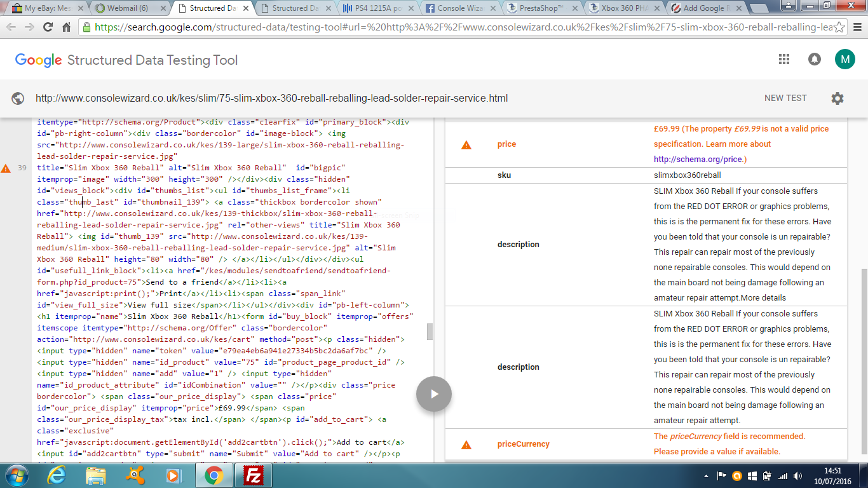Click the Windows logo tray icon
The width and height of the screenshot is (868, 488).
tap(752, 475)
